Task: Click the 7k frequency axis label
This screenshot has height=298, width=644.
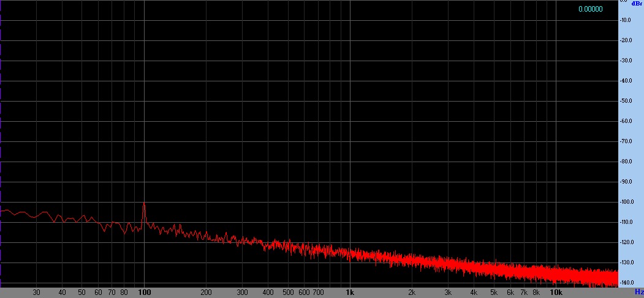Action: coord(524,292)
